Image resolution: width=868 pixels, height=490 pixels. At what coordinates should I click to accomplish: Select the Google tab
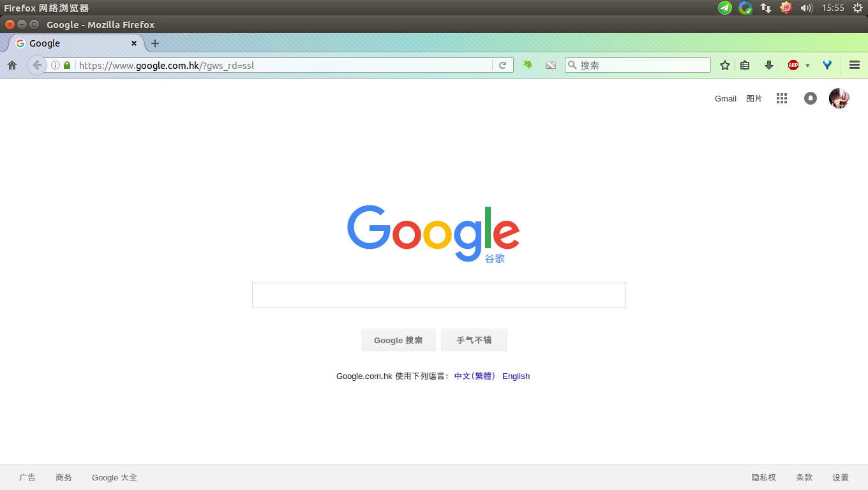click(x=77, y=43)
